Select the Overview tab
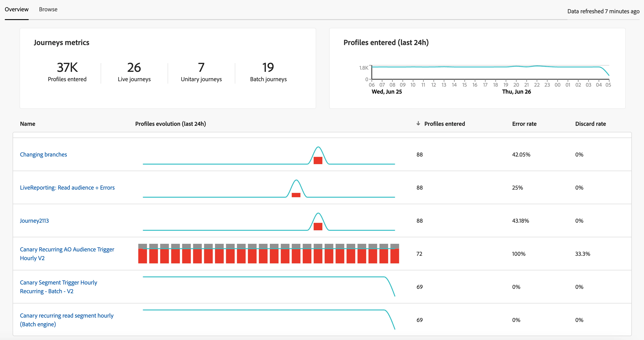 click(17, 9)
